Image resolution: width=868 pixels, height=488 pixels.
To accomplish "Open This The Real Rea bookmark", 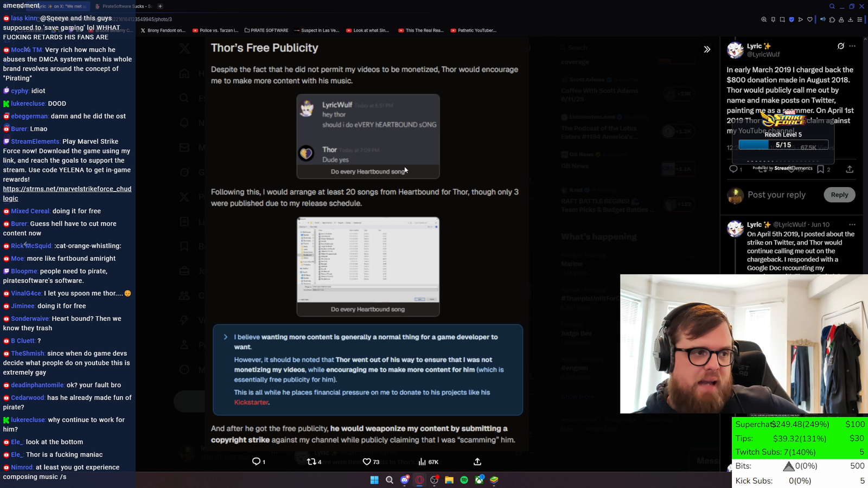I will (x=421, y=30).
